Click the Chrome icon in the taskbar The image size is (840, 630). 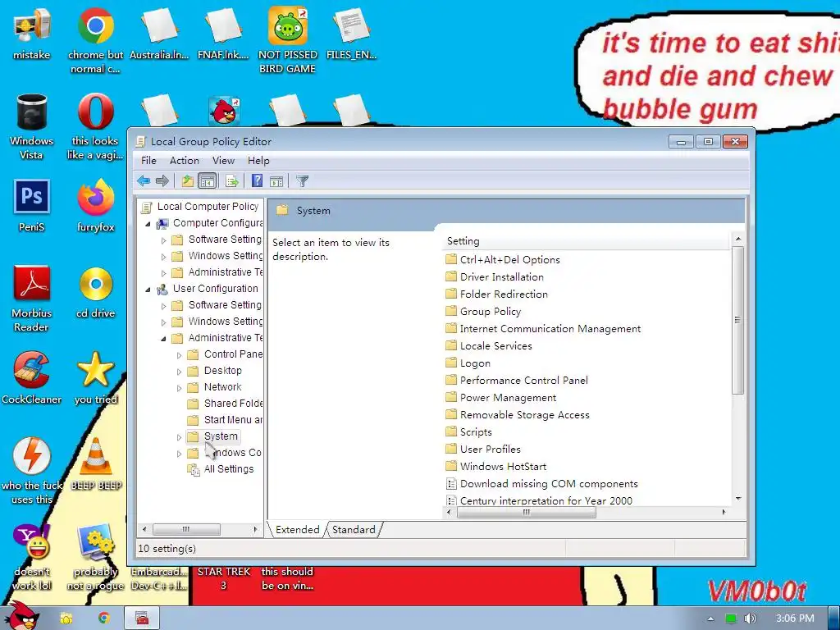(104, 619)
